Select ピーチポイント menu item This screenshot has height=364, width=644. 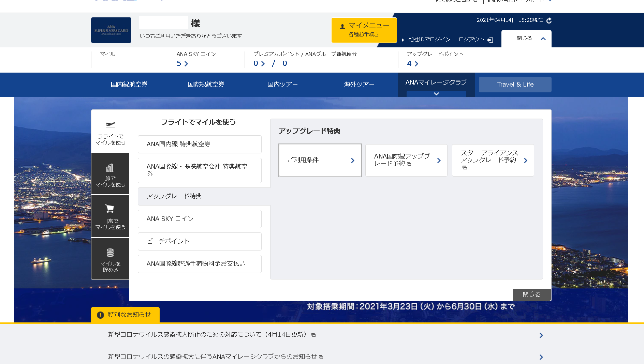(x=200, y=241)
